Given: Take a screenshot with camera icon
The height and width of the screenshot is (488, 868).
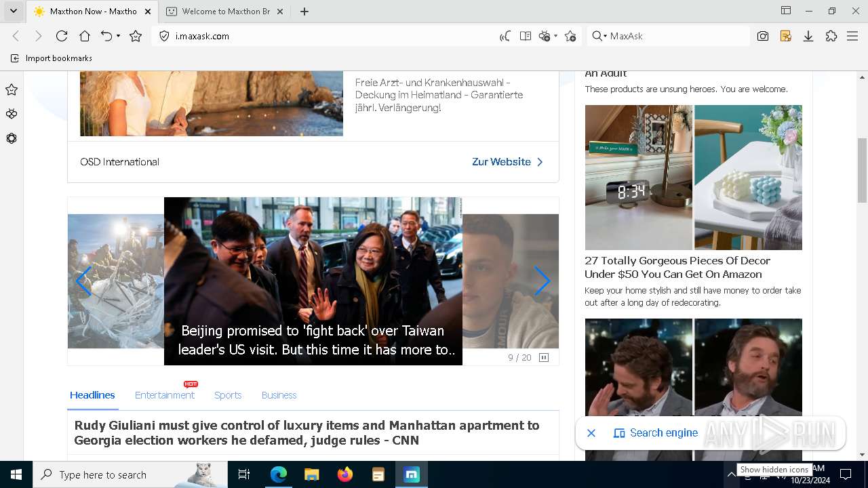Looking at the screenshot, I should [763, 36].
